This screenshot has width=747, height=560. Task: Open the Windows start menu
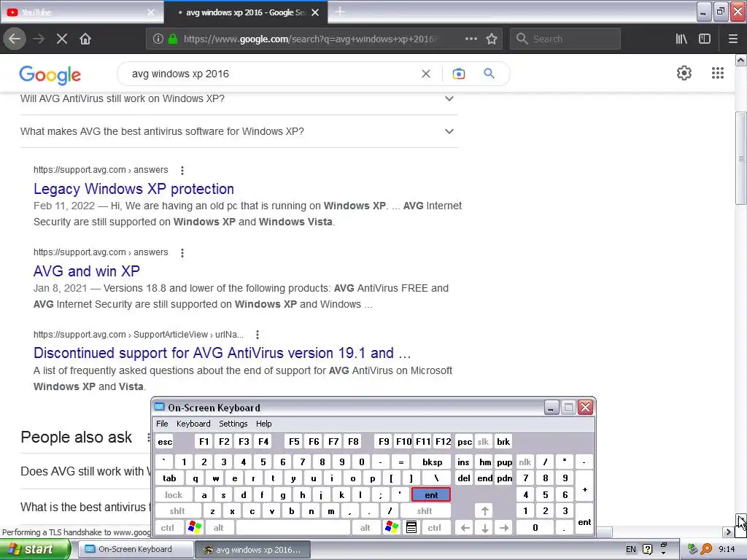pos(34,550)
